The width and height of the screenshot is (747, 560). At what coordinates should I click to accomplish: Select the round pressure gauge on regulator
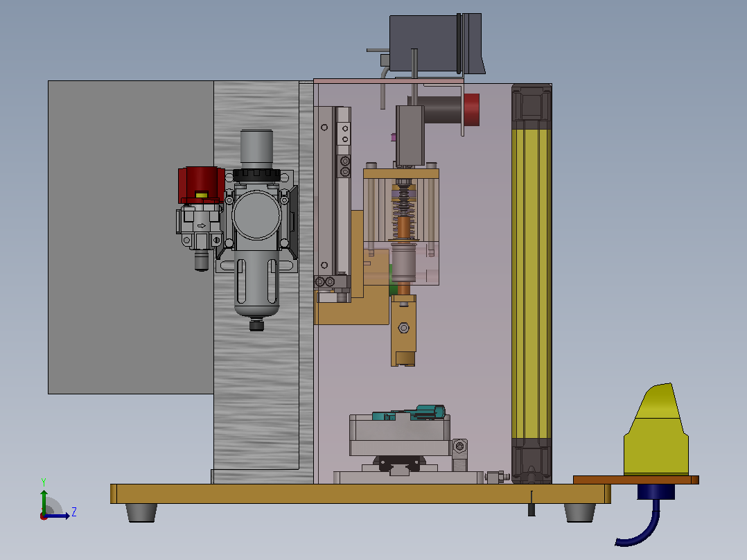[x=256, y=214]
